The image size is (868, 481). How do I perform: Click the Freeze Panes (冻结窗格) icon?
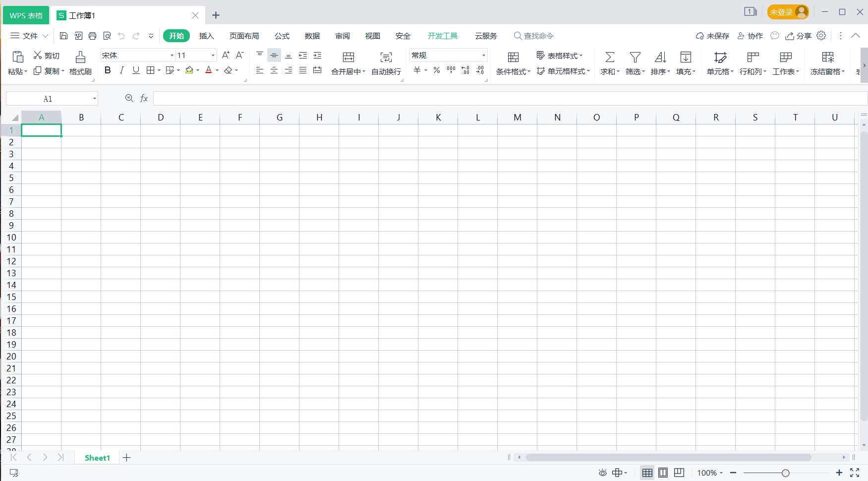827,57
